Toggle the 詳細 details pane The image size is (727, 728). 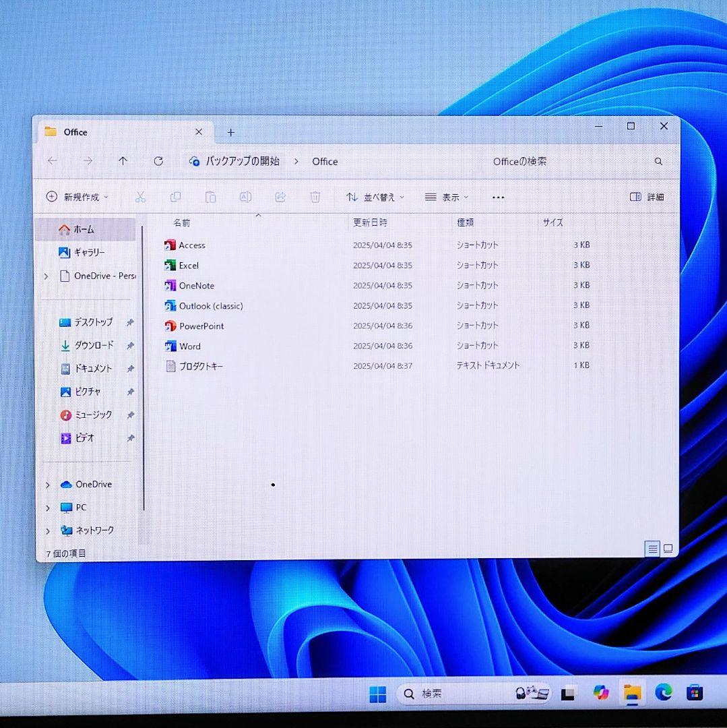pyautogui.click(x=645, y=197)
